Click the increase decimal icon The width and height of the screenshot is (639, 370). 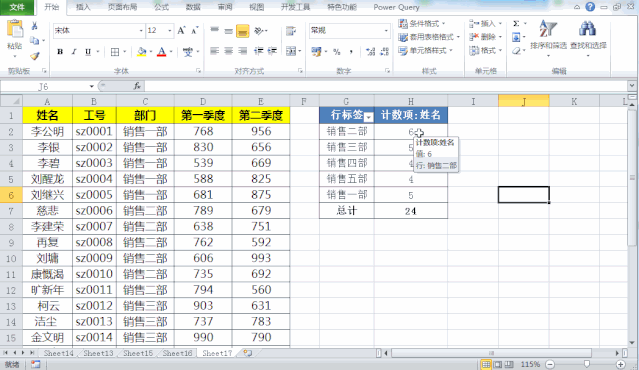[x=370, y=52]
